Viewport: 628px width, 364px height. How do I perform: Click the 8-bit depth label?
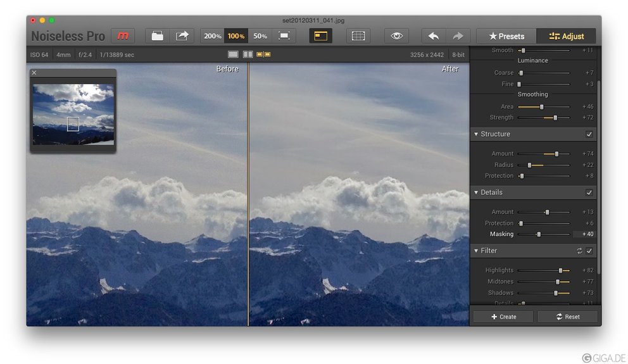tap(458, 55)
